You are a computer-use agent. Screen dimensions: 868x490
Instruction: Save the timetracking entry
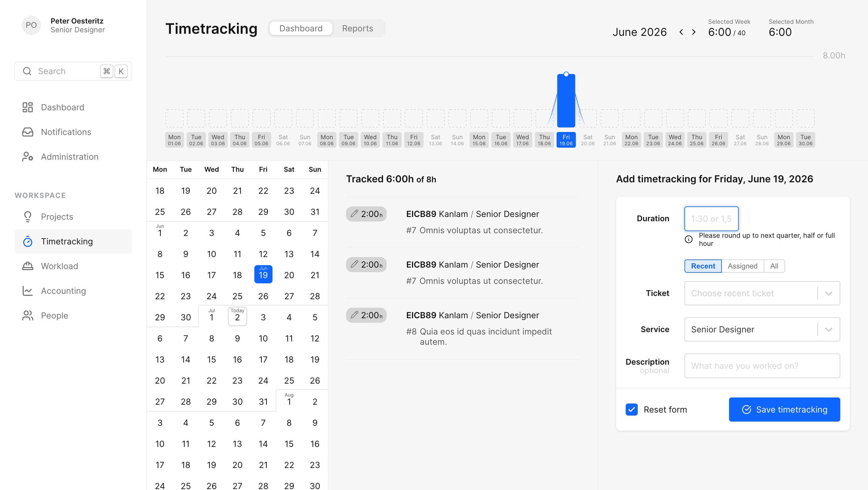point(785,410)
